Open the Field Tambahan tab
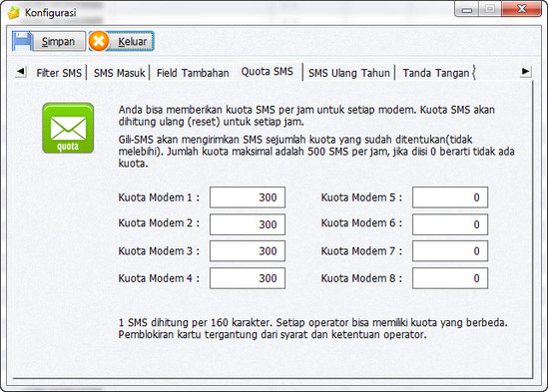 pos(193,73)
